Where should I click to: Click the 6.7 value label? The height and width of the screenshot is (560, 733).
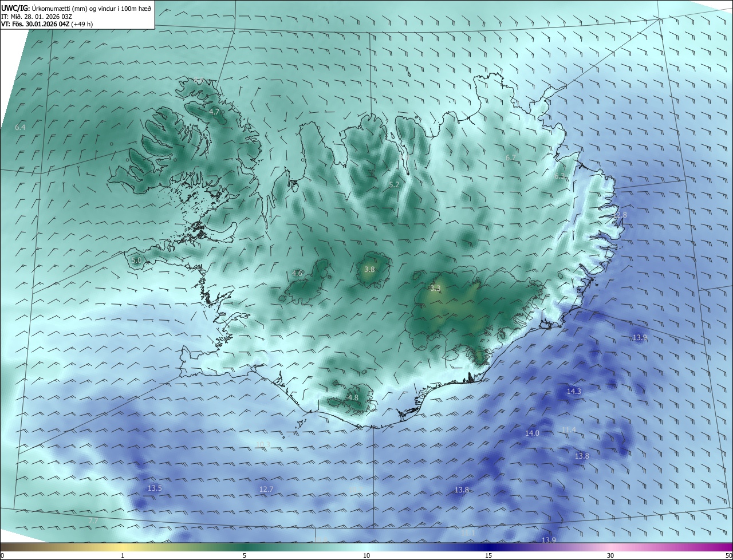[x=511, y=157]
